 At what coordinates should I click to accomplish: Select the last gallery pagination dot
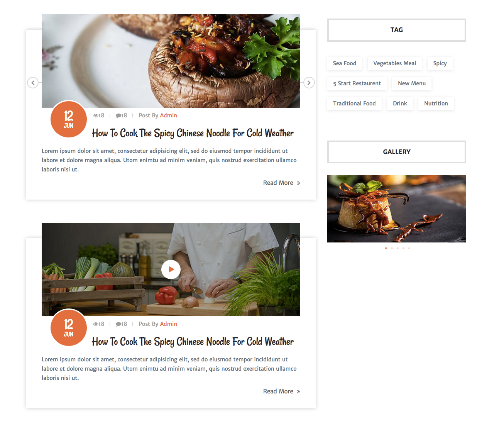409,248
